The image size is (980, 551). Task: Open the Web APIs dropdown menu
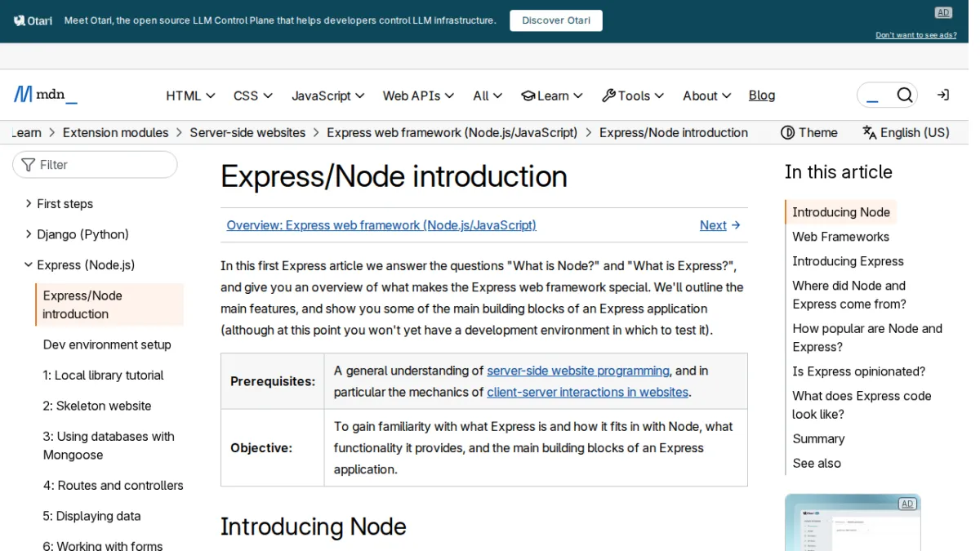418,96
